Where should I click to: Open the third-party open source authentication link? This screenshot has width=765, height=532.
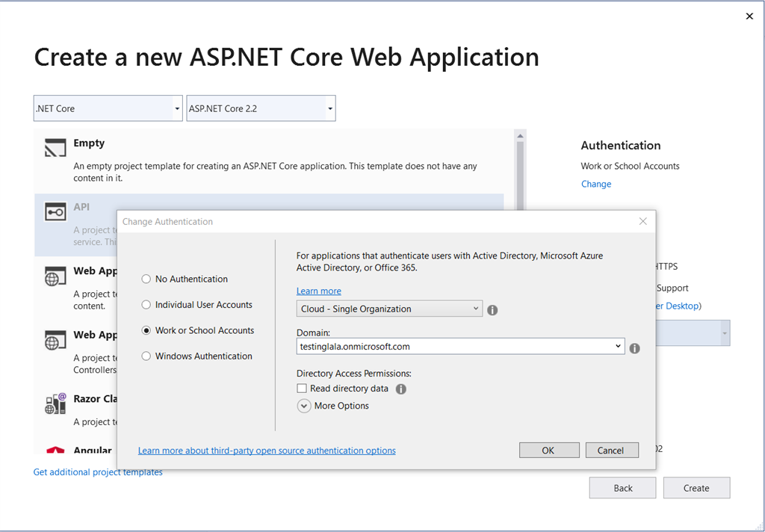coord(267,451)
